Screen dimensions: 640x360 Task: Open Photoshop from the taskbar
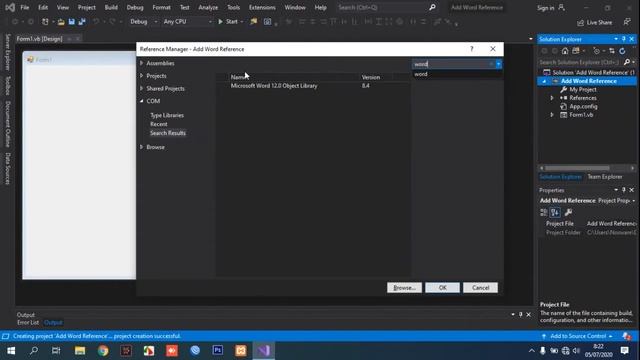coord(218,351)
